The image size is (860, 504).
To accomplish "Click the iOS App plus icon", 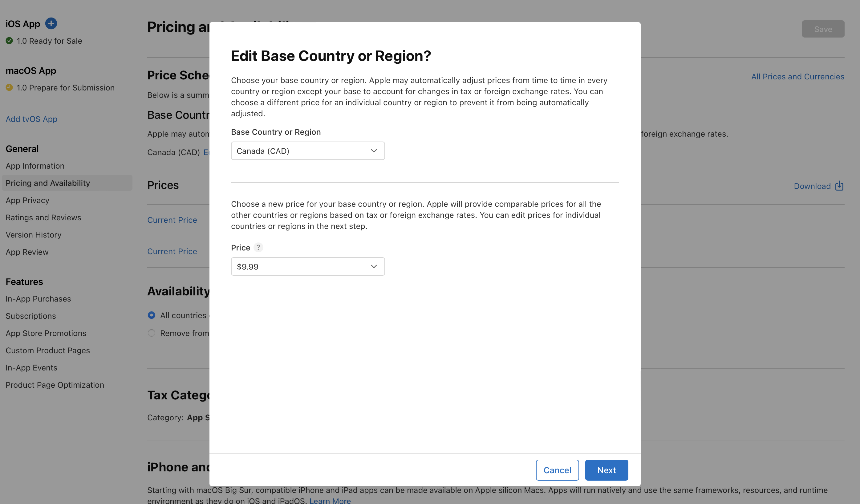I will (51, 23).
